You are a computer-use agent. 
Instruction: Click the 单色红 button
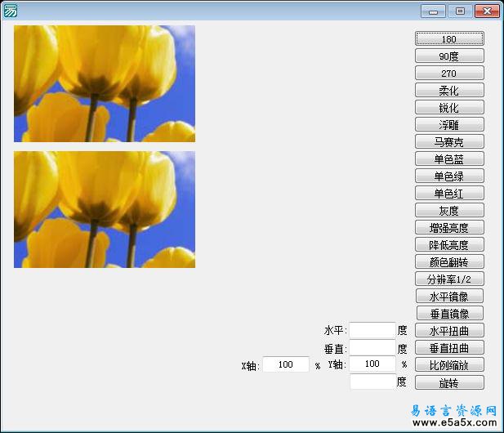click(449, 193)
